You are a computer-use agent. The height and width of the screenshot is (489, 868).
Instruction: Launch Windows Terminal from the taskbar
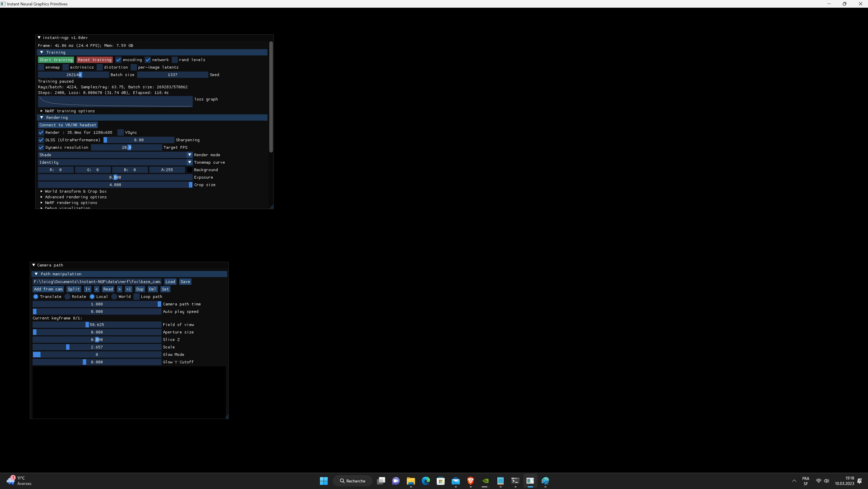515,481
